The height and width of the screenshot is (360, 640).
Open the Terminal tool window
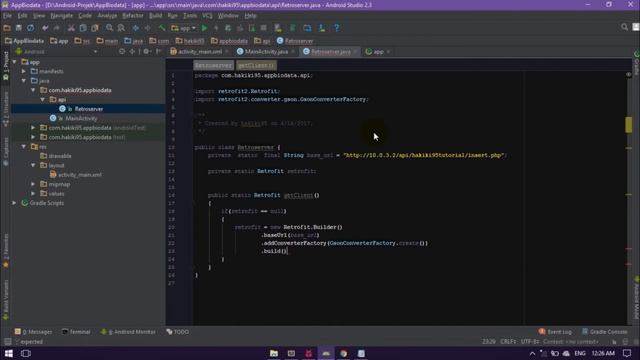tap(76, 332)
